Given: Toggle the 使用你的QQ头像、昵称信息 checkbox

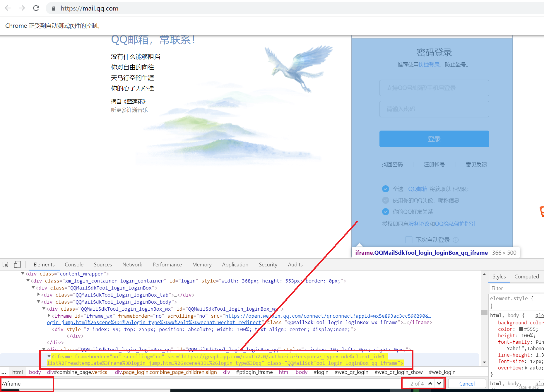Looking at the screenshot, I should pos(386,200).
